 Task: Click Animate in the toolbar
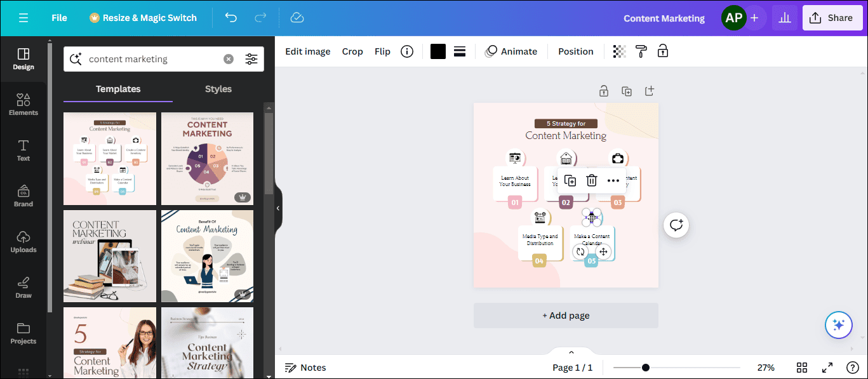click(511, 51)
